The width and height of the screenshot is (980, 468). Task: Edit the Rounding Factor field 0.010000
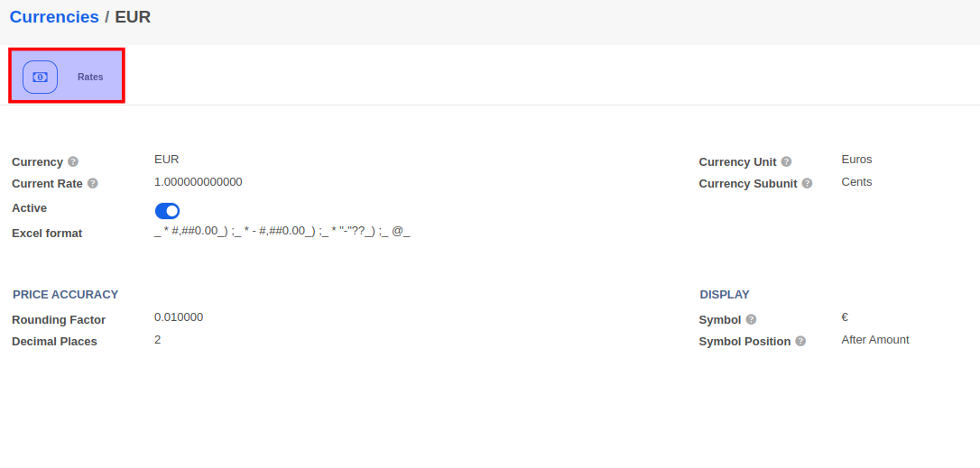179,317
